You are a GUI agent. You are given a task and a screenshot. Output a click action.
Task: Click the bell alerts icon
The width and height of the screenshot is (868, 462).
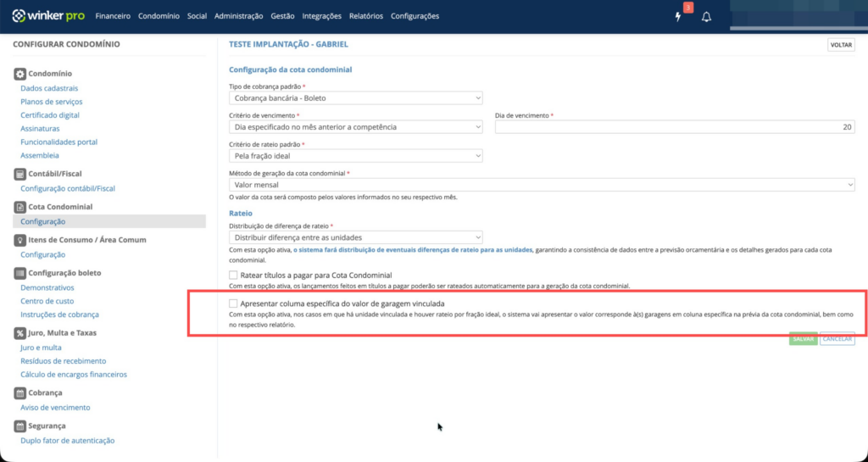pyautogui.click(x=706, y=17)
